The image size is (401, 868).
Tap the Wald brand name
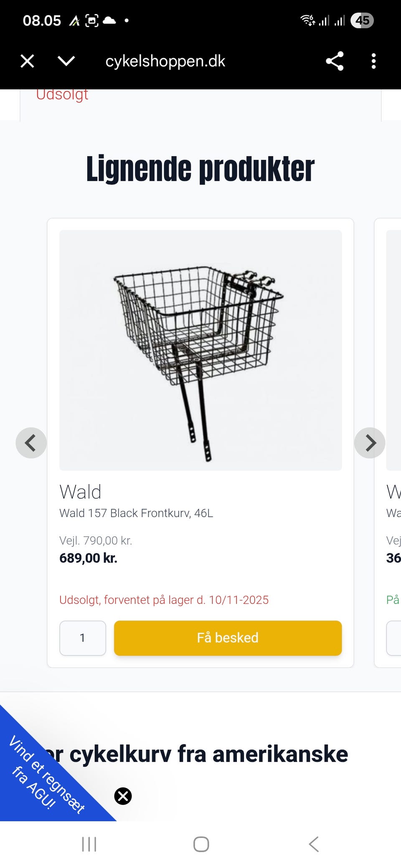click(x=80, y=492)
